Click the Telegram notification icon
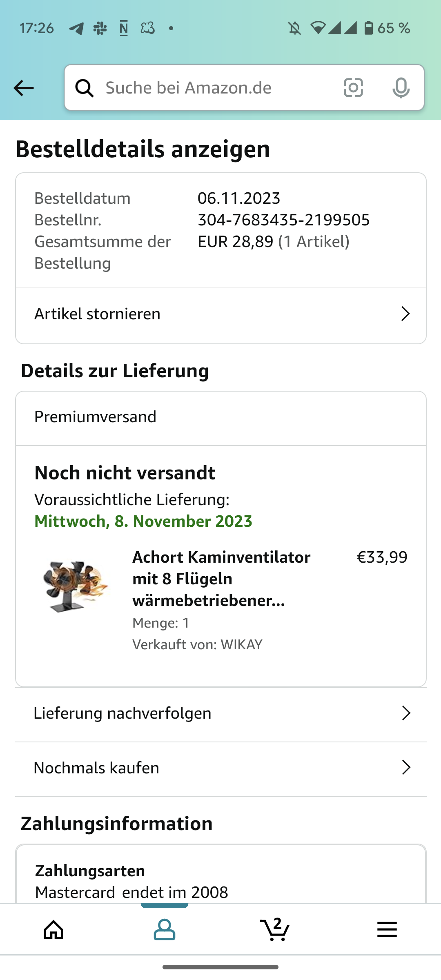 pyautogui.click(x=76, y=28)
